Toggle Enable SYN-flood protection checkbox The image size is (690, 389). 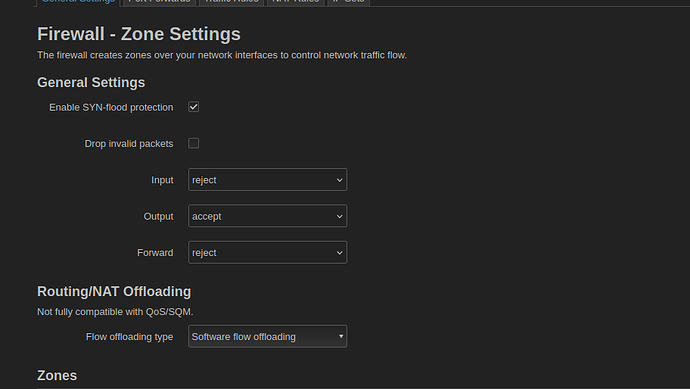click(x=194, y=107)
